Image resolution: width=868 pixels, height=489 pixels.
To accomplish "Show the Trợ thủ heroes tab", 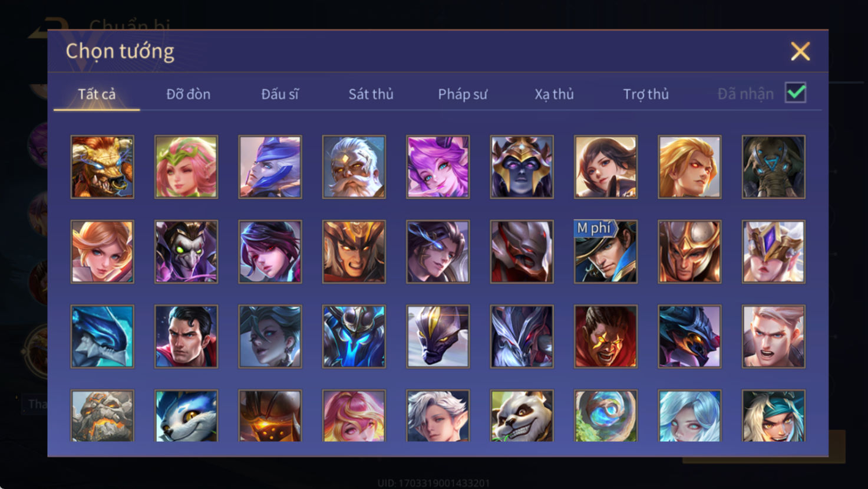I will [x=646, y=94].
